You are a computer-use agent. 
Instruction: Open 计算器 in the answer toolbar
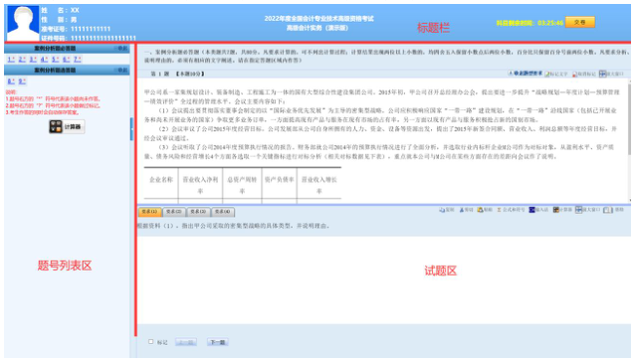(x=562, y=210)
